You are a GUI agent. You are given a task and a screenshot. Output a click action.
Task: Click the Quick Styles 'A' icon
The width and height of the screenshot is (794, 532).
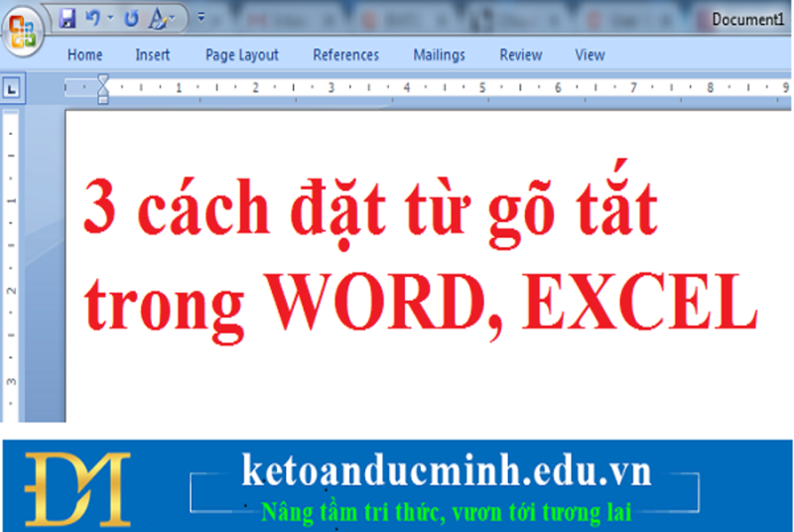158,19
